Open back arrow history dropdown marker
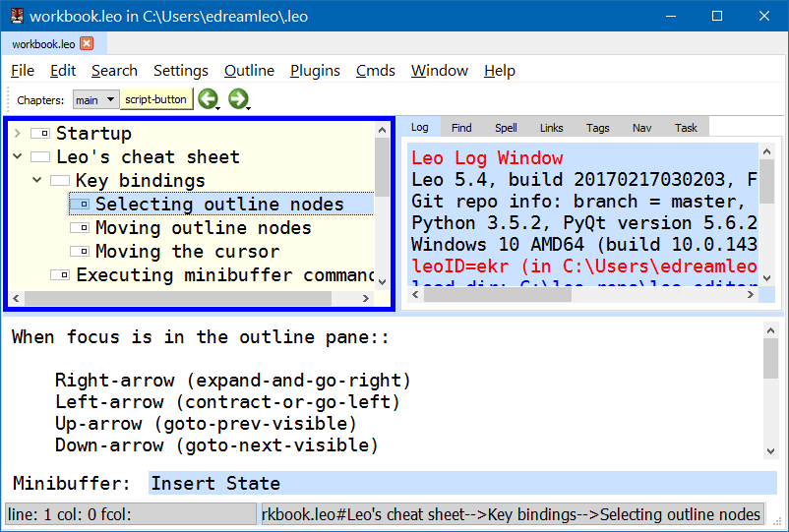The height and width of the screenshot is (532, 789). point(217,107)
